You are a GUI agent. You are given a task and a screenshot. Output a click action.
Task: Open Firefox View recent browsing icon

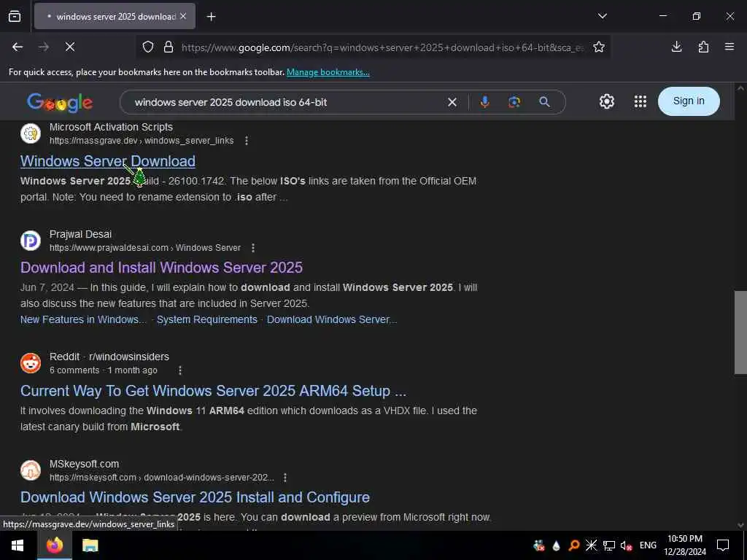pos(15,16)
